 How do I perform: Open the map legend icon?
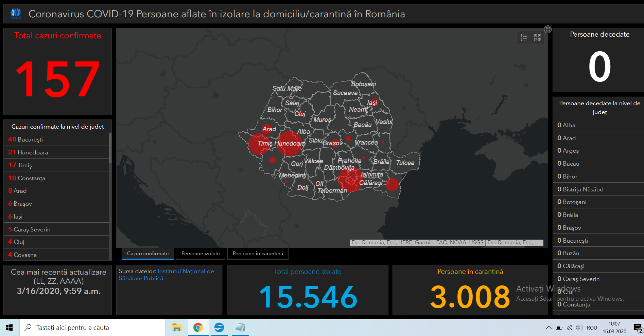pos(524,38)
